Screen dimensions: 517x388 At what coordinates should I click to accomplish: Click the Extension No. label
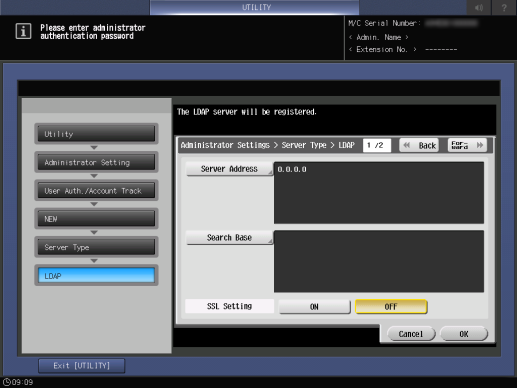(382, 49)
